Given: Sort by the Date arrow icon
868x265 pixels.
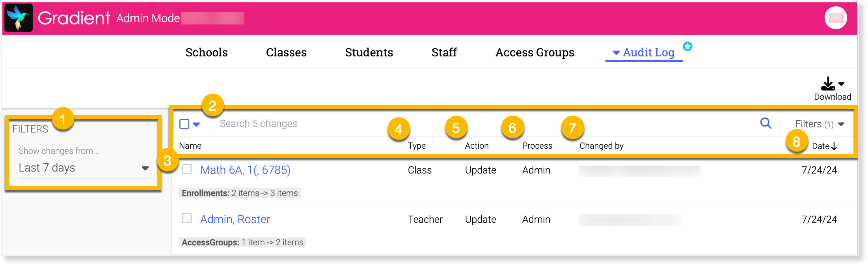Looking at the screenshot, I should pyautogui.click(x=834, y=146).
